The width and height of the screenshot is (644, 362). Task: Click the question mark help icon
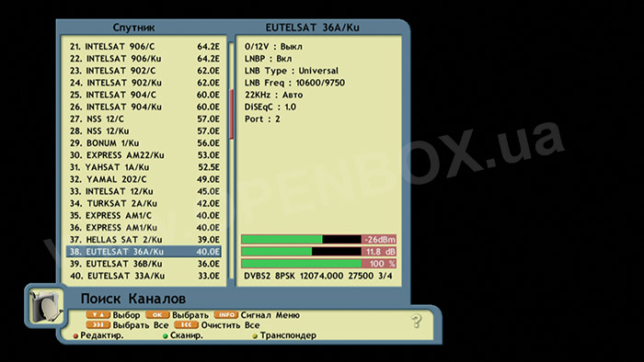point(417,321)
